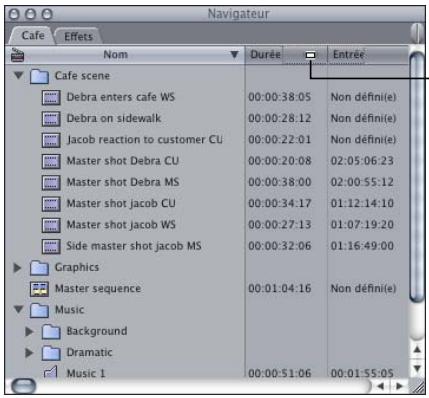The width and height of the screenshot is (429, 398).
Task: Click duration value 00:01:04:16
Action: [x=280, y=289]
